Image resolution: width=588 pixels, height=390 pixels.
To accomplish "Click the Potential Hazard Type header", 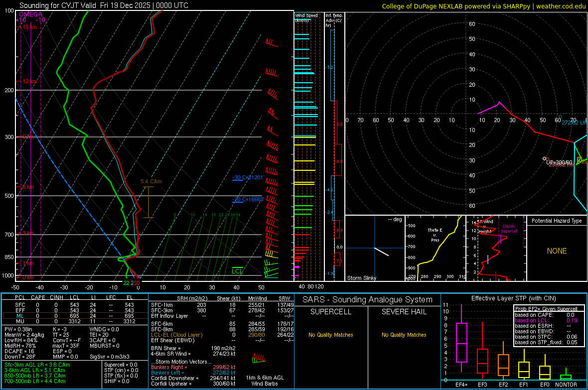I will coord(557,221).
